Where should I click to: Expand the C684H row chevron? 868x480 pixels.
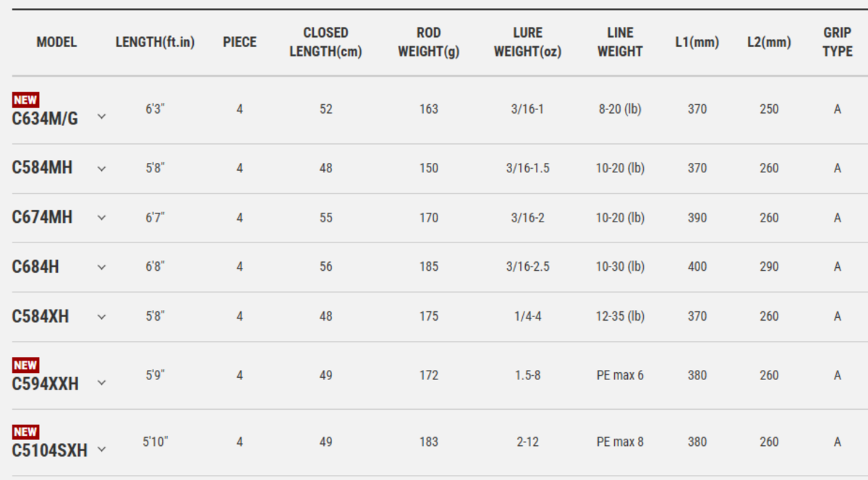click(x=102, y=267)
